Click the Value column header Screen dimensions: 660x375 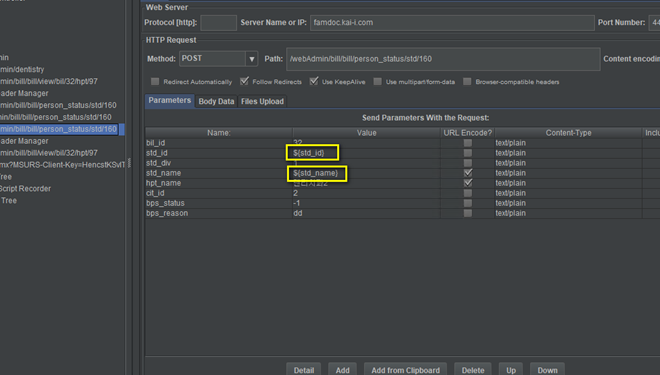[x=367, y=133]
